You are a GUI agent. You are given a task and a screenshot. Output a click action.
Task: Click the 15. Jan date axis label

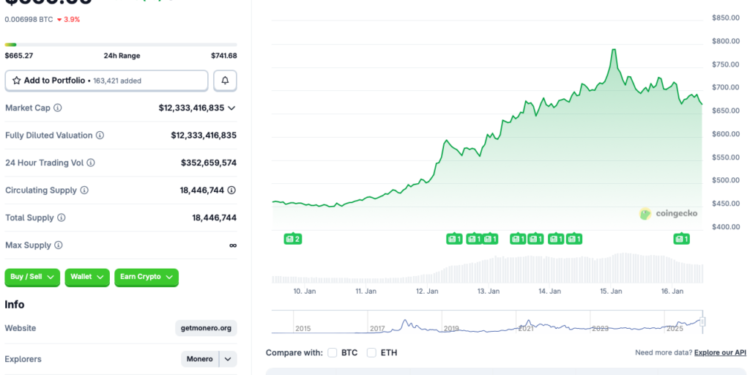(x=611, y=291)
